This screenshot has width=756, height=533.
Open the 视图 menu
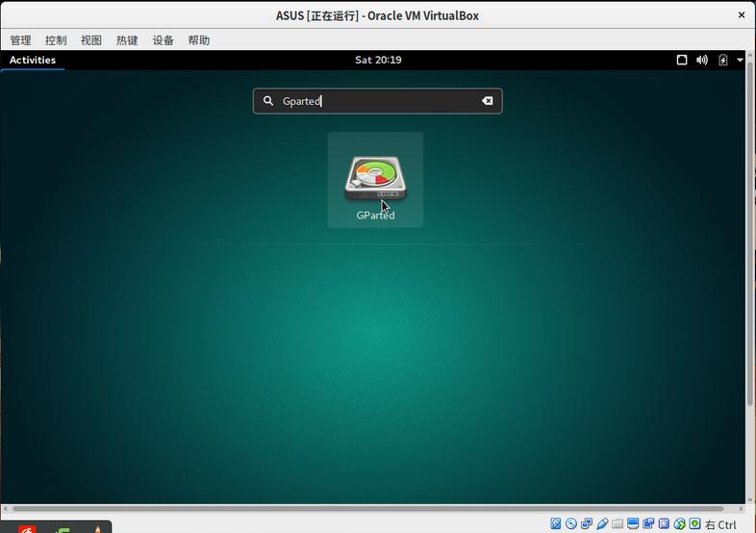(91, 40)
